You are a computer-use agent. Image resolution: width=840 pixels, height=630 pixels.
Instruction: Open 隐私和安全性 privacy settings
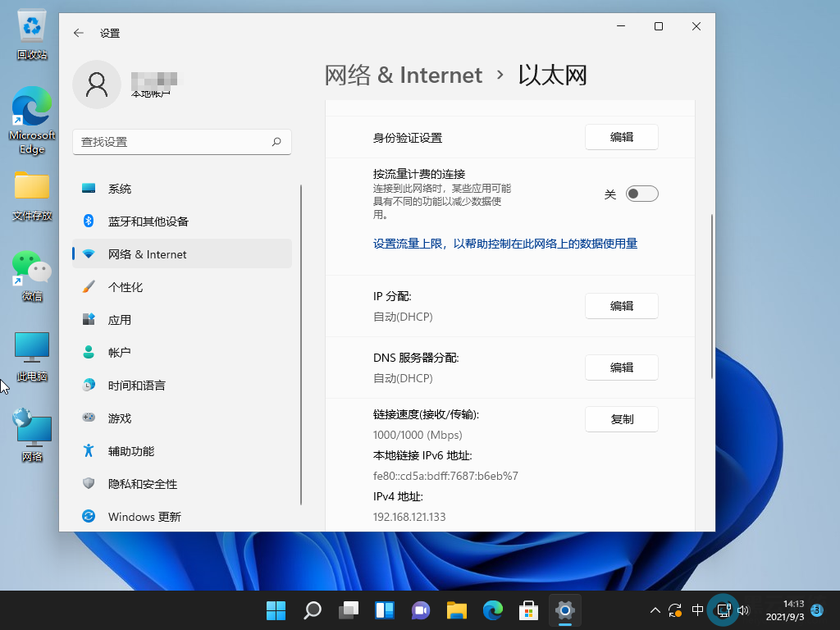[143, 484]
